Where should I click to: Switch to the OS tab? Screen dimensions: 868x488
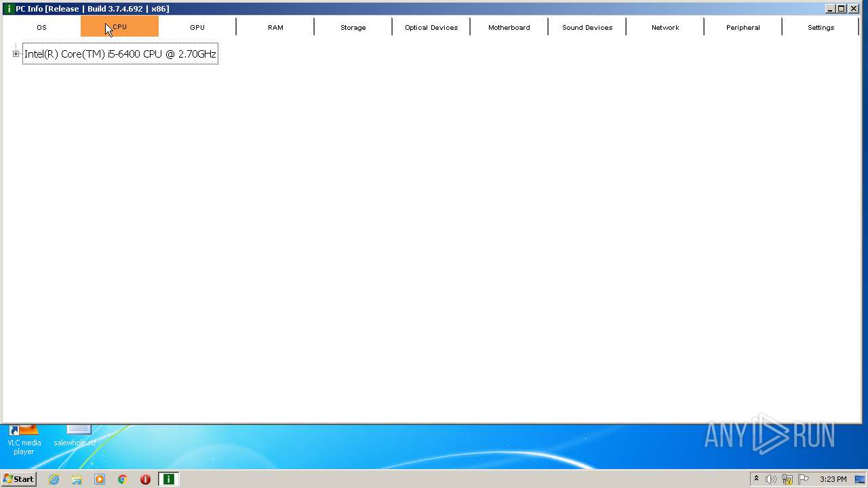coord(41,27)
